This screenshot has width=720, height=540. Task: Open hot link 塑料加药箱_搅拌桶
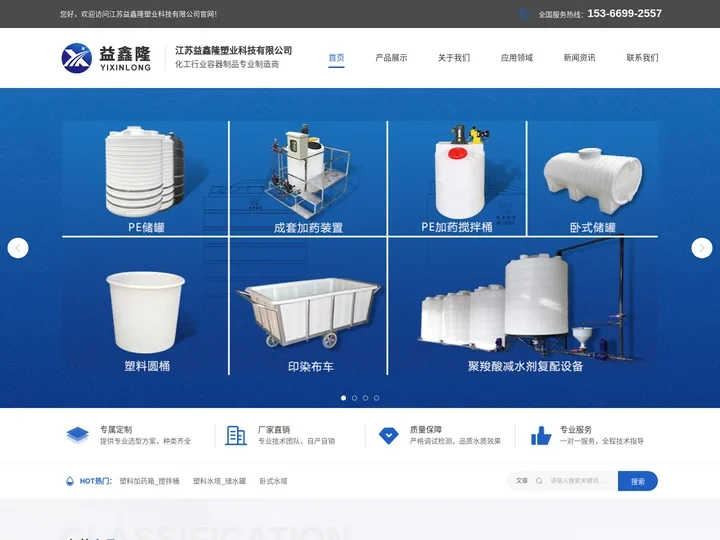coord(149,481)
